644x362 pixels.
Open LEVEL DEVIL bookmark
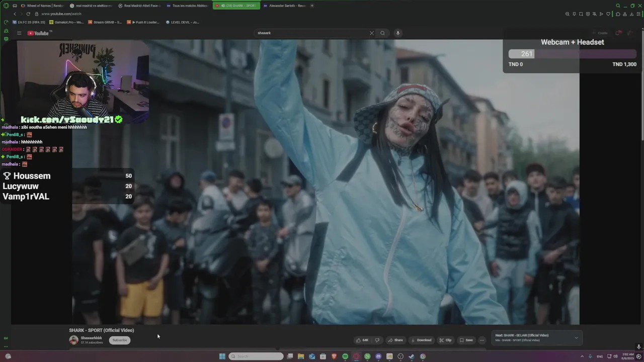point(182,22)
